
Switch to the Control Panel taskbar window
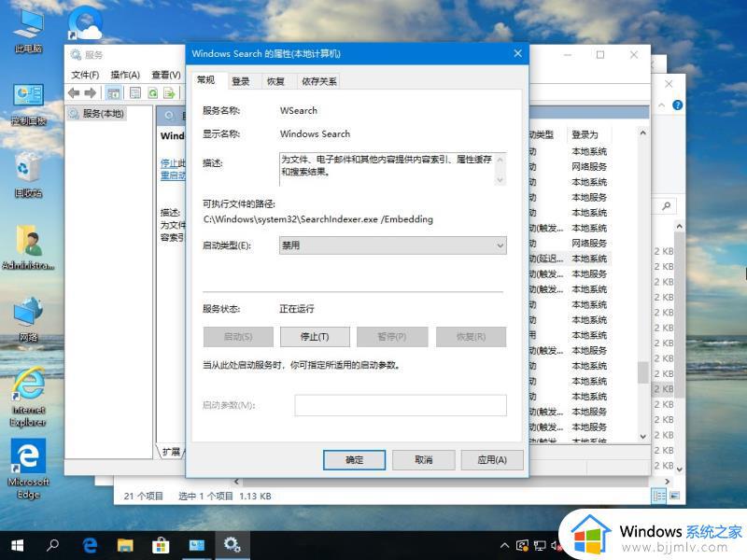point(196,545)
